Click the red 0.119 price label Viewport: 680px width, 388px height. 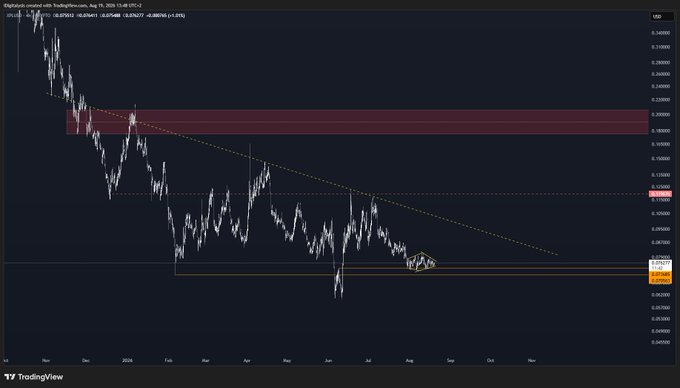(660, 194)
